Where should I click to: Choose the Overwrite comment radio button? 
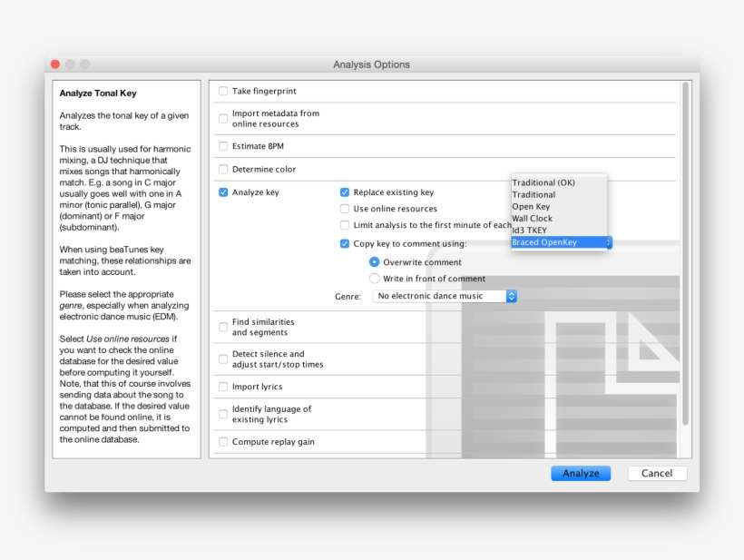tap(374, 262)
